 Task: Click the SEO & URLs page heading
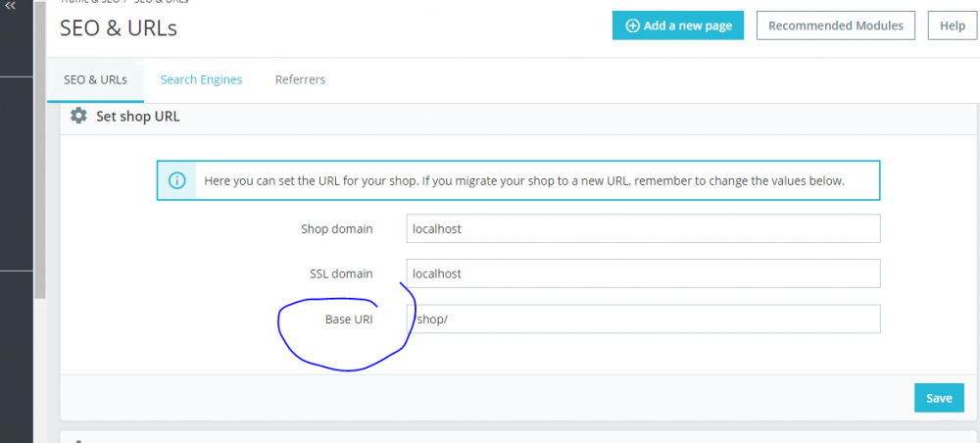119,28
